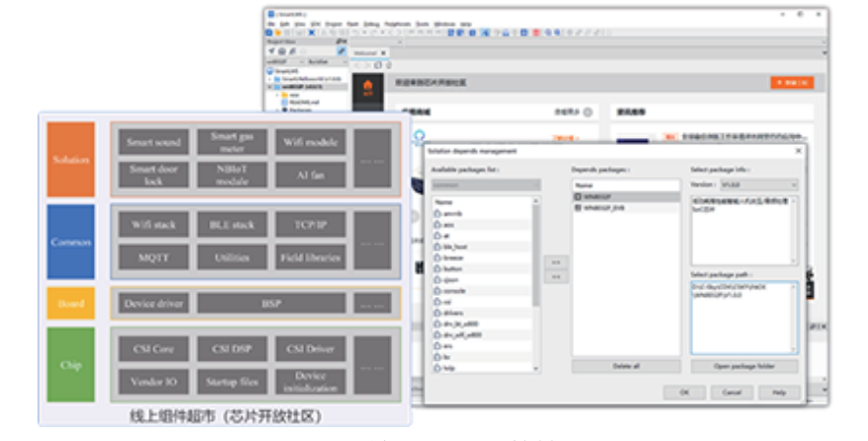Image resolution: width=868 pixels, height=441 pixels.
Task: Click the << remove package button
Action: tap(556, 276)
